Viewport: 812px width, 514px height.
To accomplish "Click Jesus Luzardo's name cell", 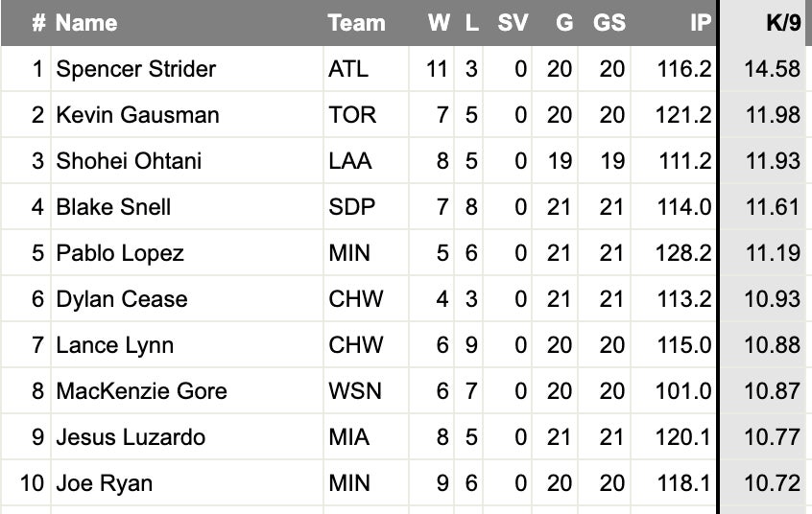I will pyautogui.click(x=131, y=437).
